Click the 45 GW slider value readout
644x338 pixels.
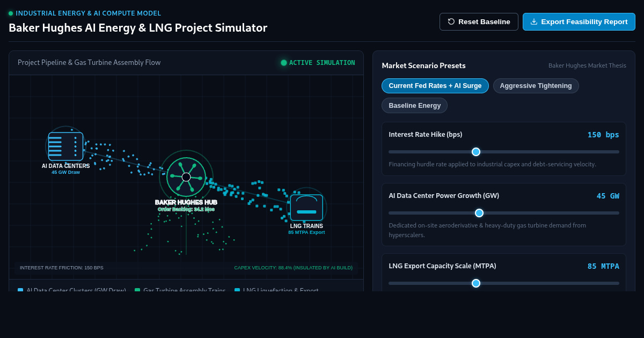[x=608, y=196]
